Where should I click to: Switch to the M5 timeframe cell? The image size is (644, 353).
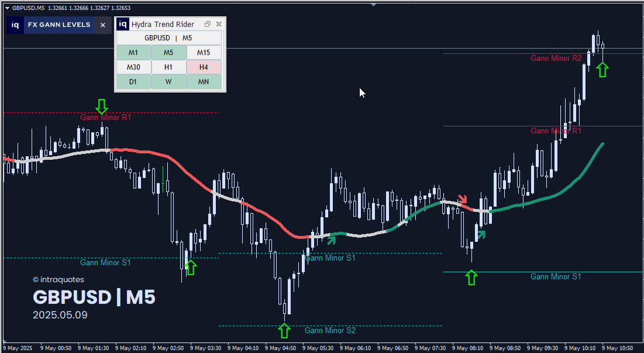click(168, 53)
